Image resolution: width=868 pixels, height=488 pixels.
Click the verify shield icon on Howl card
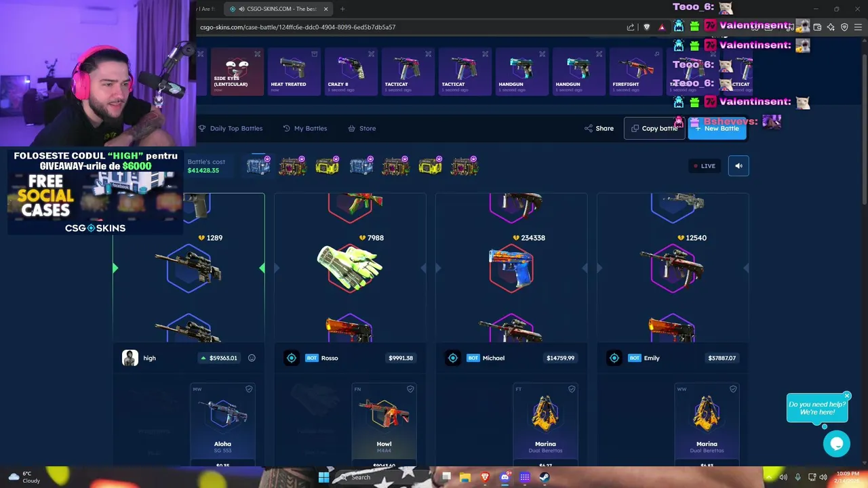click(410, 389)
